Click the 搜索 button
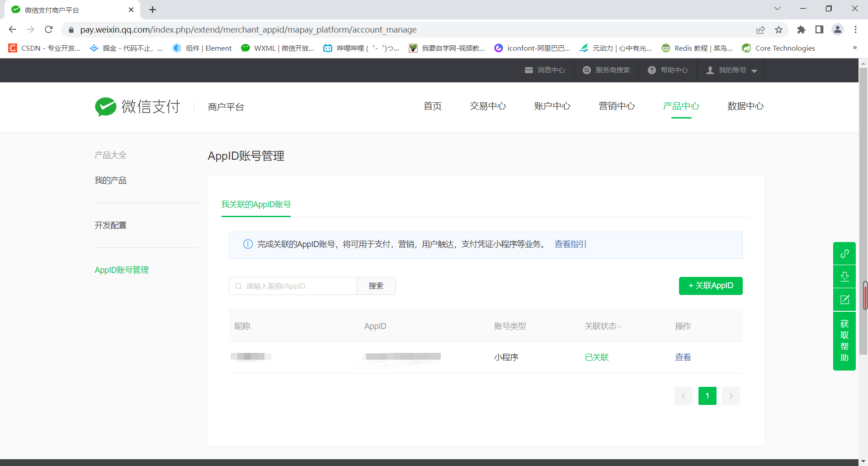 coord(376,286)
